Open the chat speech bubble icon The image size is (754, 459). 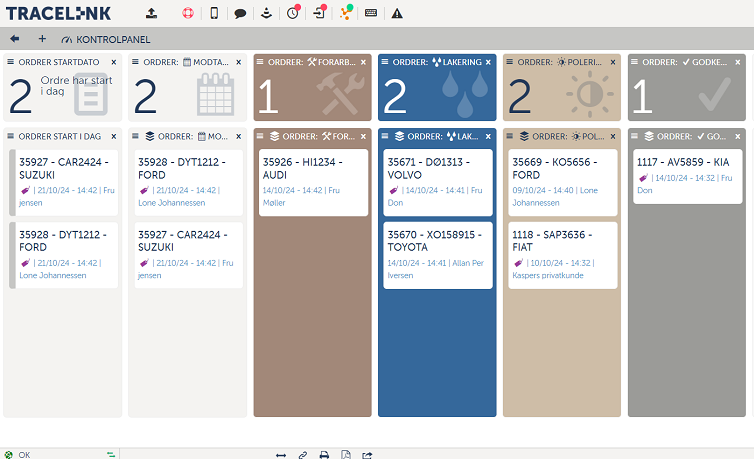tap(240, 14)
